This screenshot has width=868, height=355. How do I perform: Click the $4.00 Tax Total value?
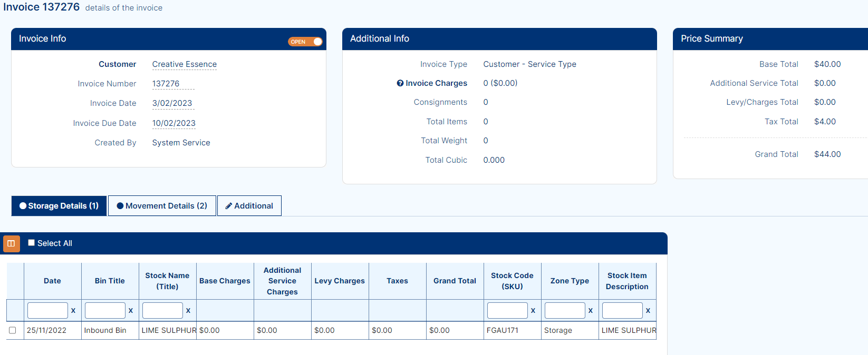[x=825, y=122]
